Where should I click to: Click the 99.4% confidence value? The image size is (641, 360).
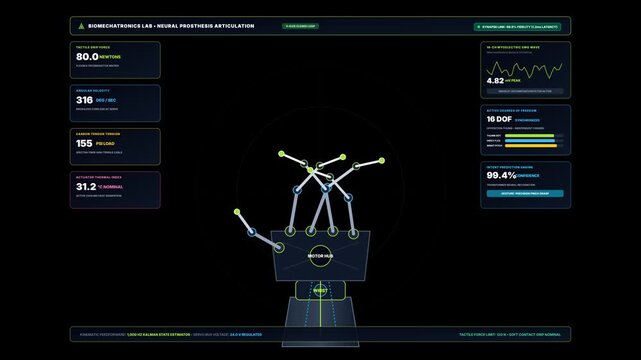[513, 175]
